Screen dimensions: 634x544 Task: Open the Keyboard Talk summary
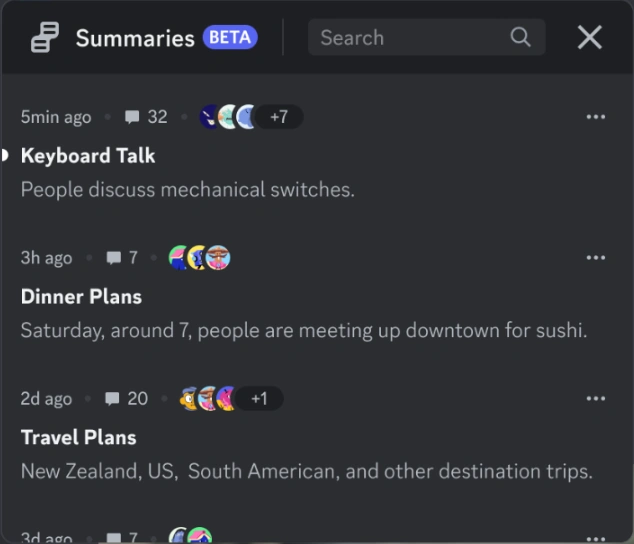88,156
